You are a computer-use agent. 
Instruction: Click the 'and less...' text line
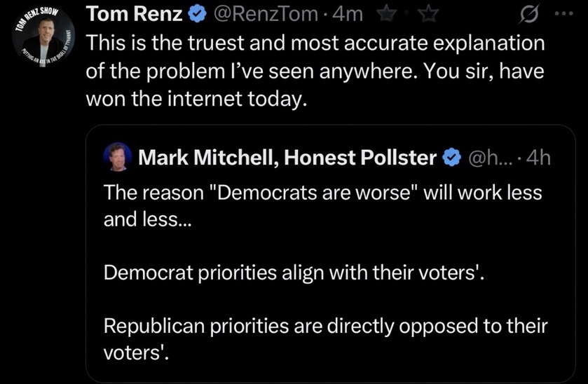(x=147, y=219)
